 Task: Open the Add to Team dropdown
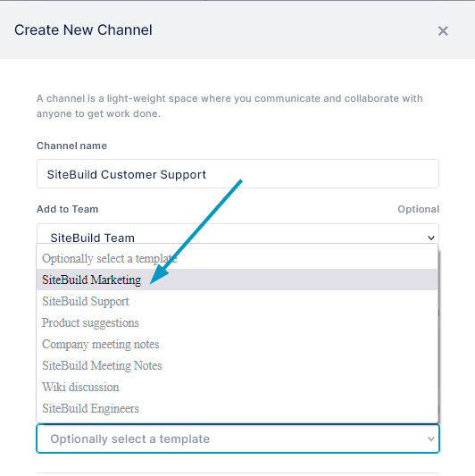tap(237, 234)
